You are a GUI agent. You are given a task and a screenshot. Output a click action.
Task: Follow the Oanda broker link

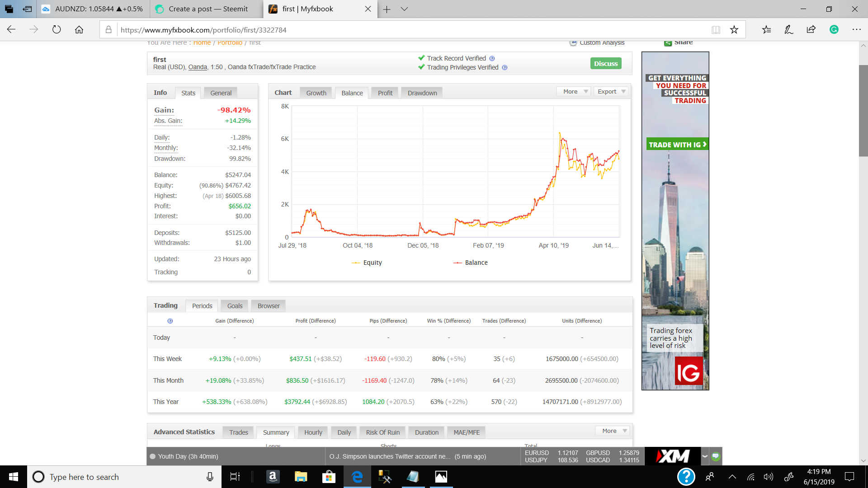pyautogui.click(x=198, y=67)
